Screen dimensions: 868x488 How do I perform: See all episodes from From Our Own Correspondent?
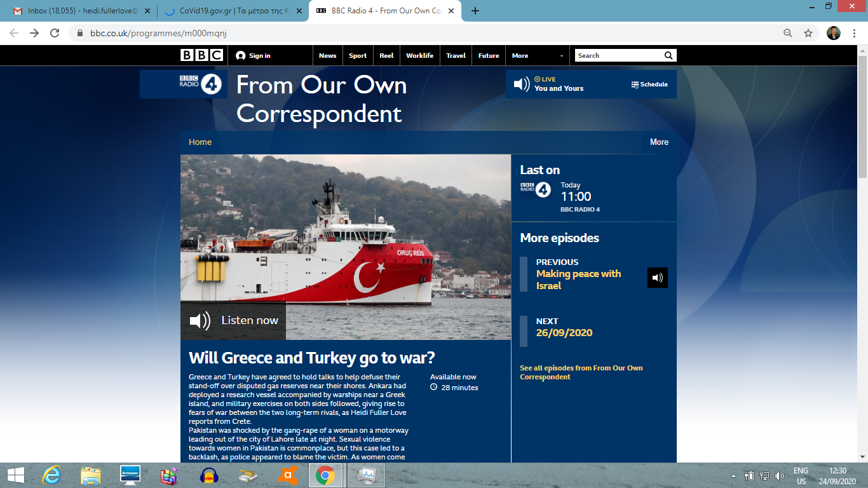click(581, 372)
